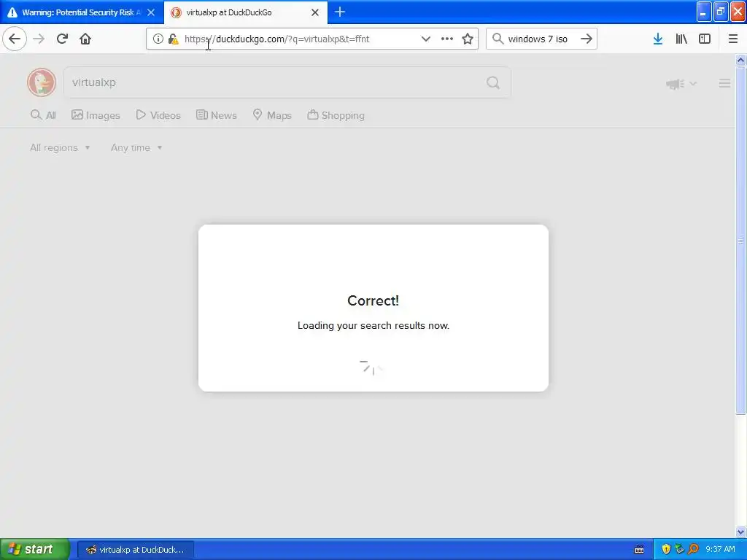The width and height of the screenshot is (747, 560).
Task: Open the megaphone feedback dropdown
Action: click(x=681, y=84)
